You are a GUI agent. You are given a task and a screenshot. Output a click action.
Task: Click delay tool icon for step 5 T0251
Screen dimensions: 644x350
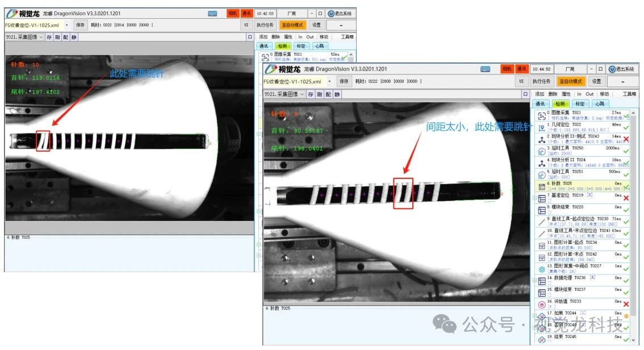542,175
